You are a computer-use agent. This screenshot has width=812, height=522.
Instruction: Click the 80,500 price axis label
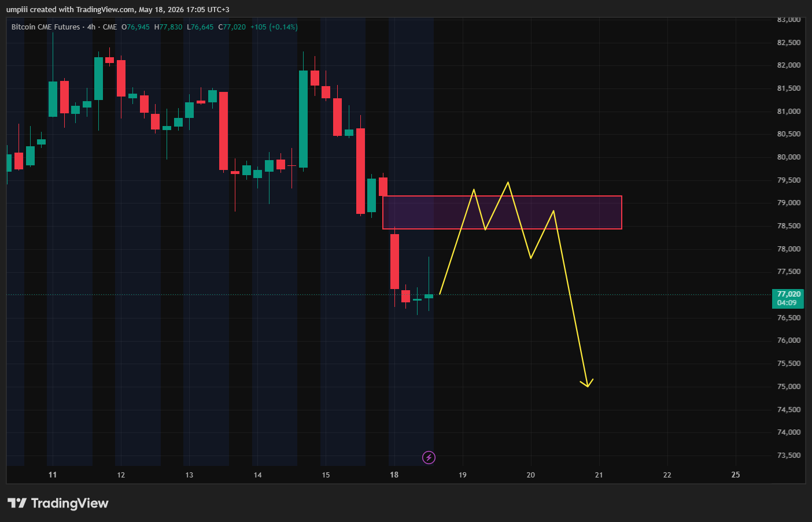click(x=789, y=134)
